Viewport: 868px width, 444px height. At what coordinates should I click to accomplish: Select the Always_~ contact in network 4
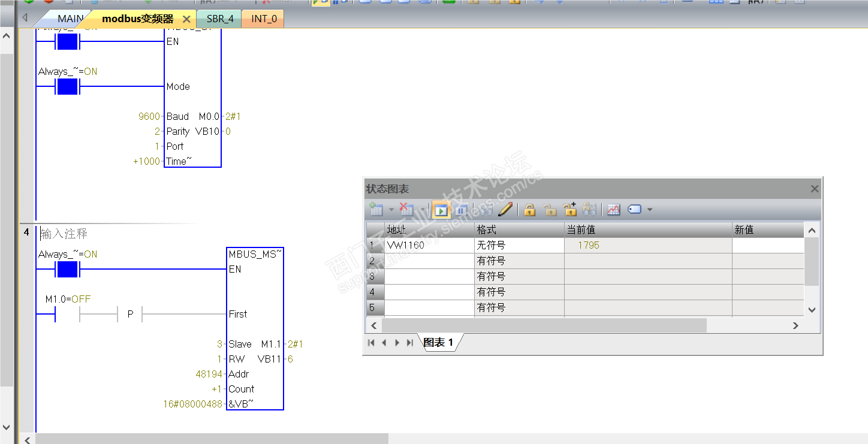[67, 270]
